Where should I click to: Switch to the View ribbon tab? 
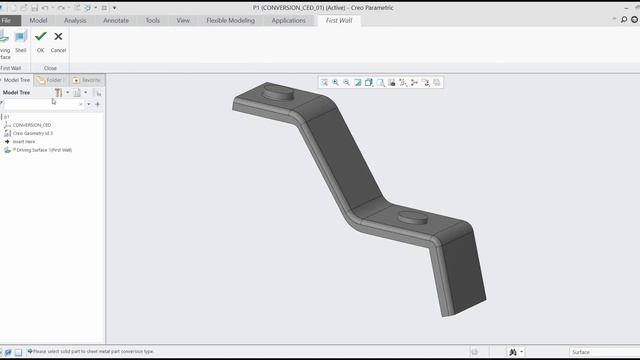(183, 20)
